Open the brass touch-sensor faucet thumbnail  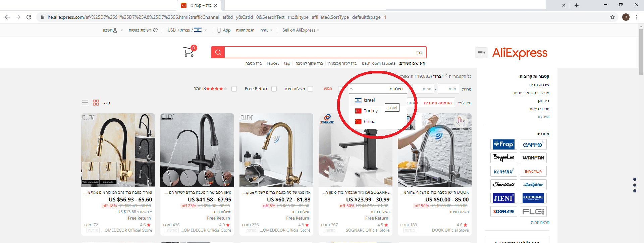pyautogui.click(x=276, y=150)
